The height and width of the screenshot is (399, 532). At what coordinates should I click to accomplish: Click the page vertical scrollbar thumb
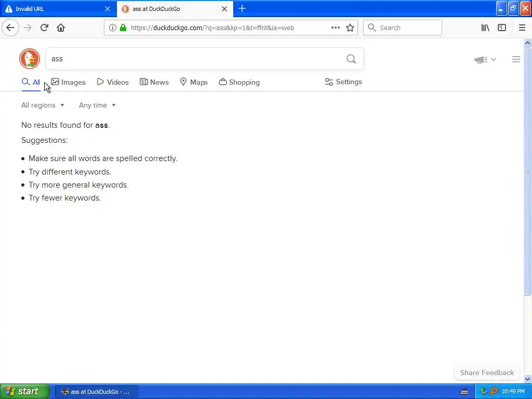(527, 171)
